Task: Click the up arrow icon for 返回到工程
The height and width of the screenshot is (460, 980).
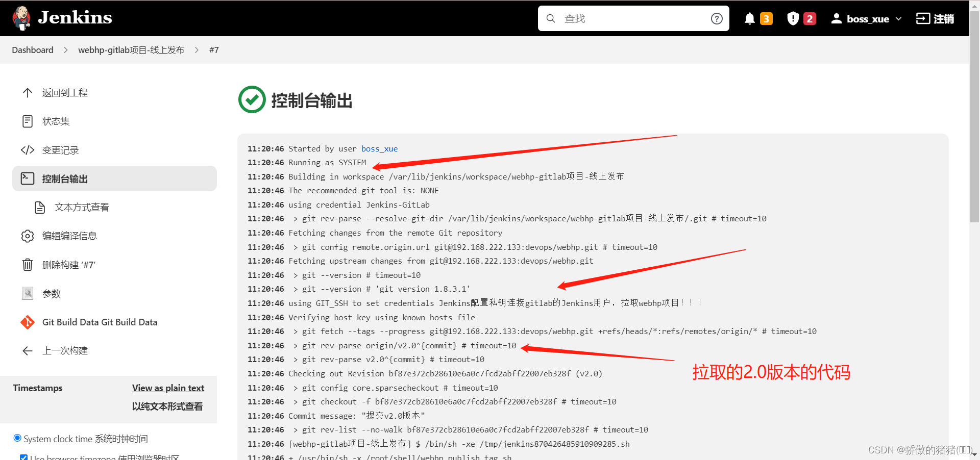Action: [x=28, y=93]
